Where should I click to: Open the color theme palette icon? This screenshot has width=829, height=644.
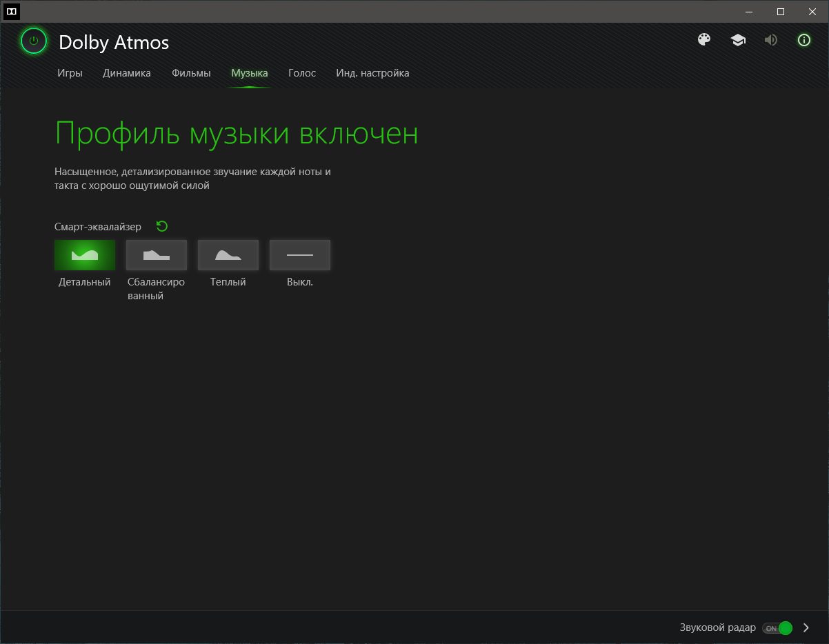click(x=704, y=40)
